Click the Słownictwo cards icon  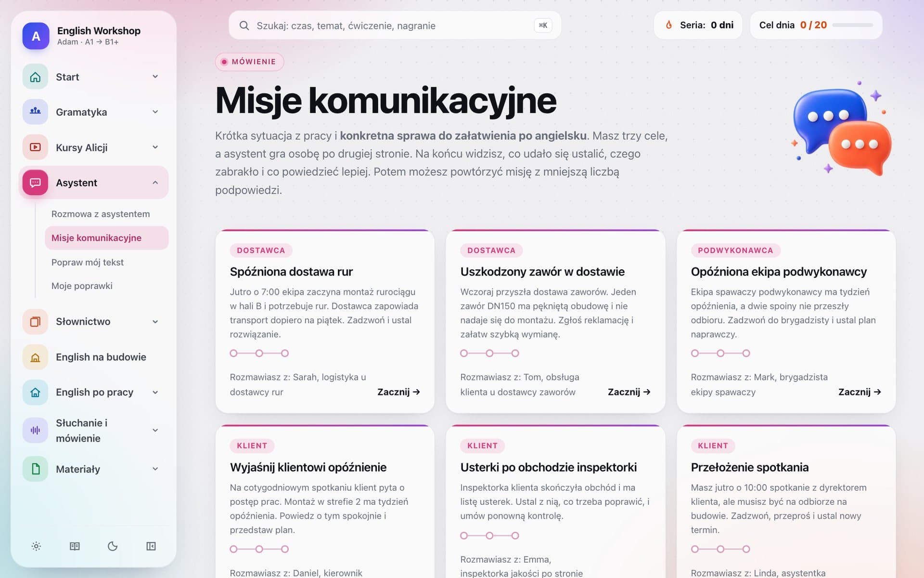35,322
